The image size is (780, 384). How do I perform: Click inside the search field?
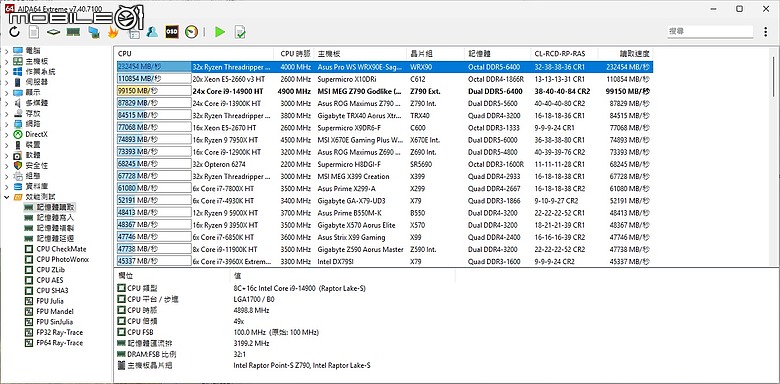coord(710,31)
